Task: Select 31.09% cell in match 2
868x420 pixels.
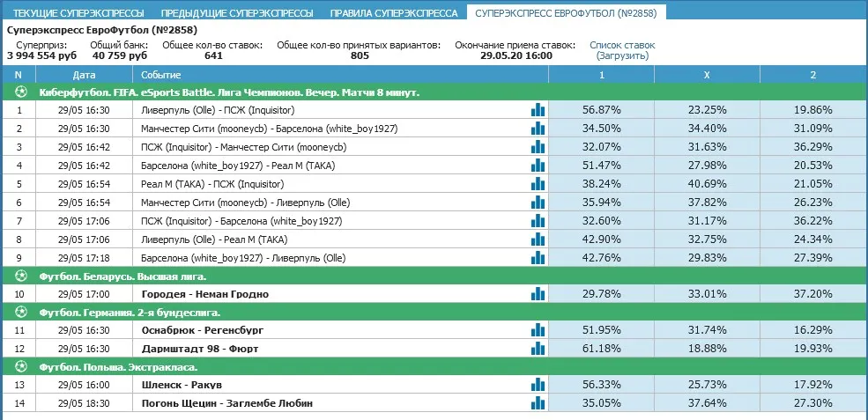Action: click(x=813, y=129)
